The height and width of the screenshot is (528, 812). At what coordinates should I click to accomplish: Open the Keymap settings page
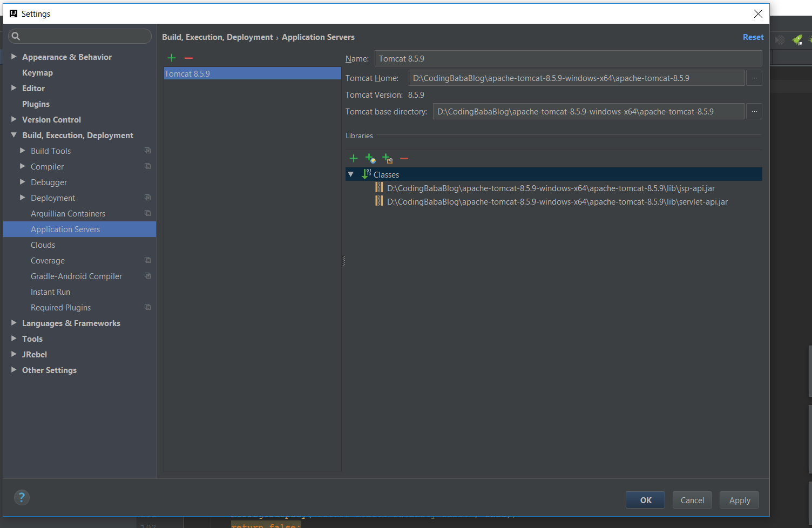37,72
